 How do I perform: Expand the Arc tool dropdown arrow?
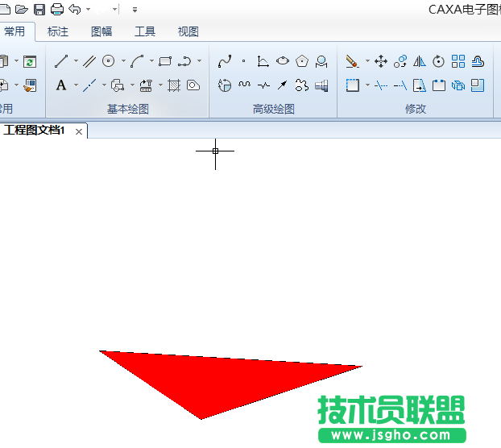pyautogui.click(x=151, y=60)
